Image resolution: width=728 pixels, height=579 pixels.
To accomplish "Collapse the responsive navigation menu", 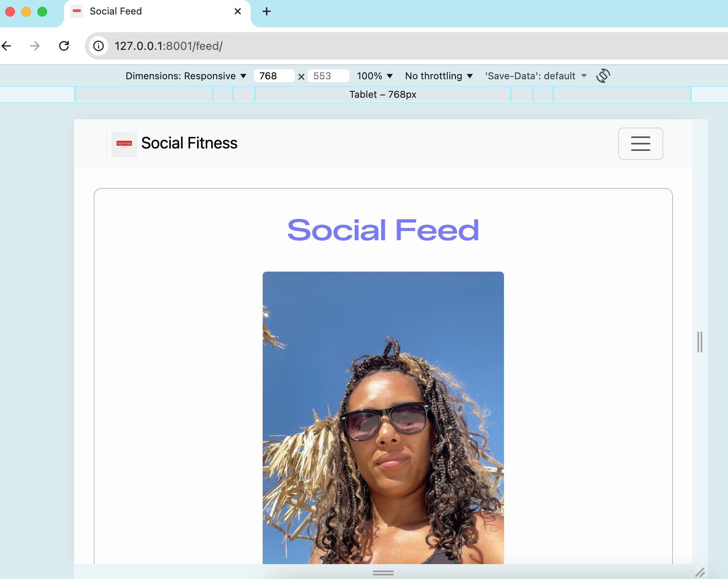I will tap(640, 144).
